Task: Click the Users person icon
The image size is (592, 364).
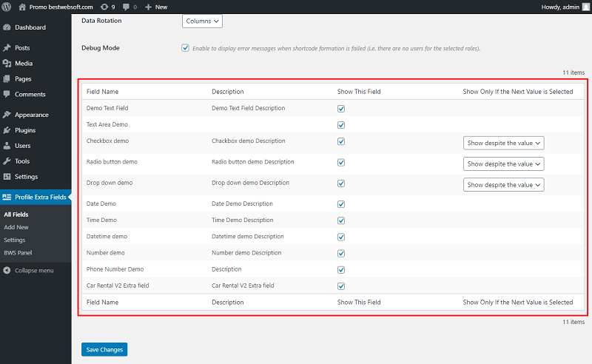Action: [7, 145]
